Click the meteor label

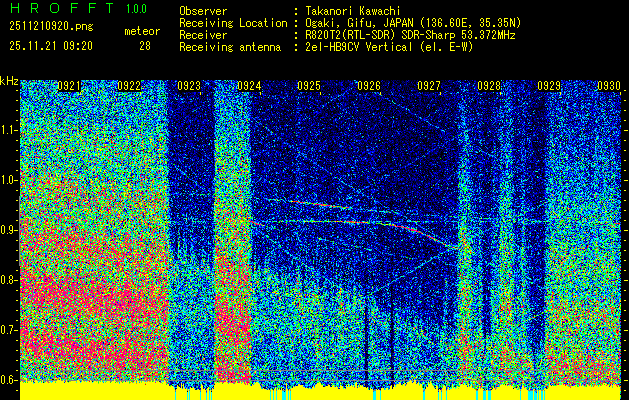tap(142, 31)
